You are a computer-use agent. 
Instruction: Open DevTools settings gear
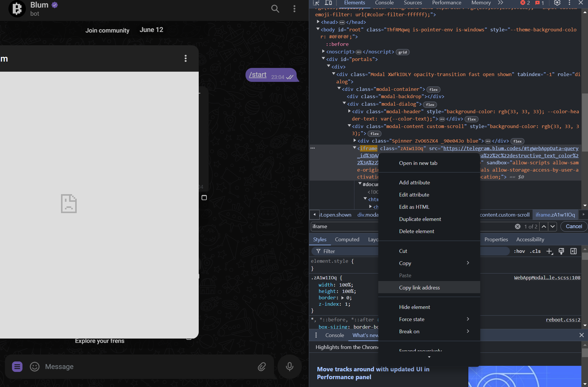pos(557,3)
